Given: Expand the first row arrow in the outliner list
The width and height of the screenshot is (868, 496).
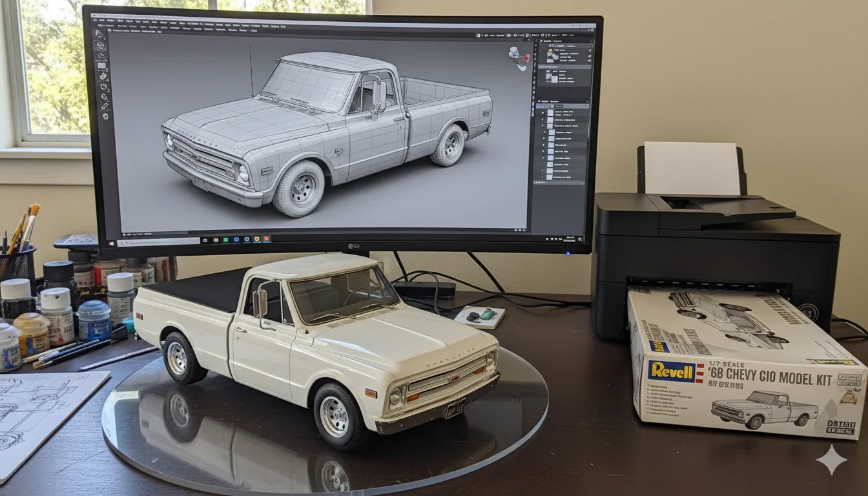Looking at the screenshot, I should [542, 112].
